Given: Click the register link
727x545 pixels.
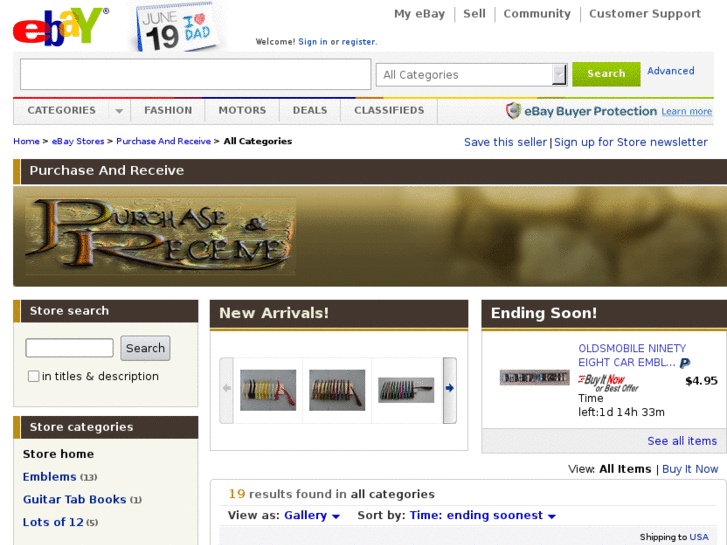Looking at the screenshot, I should click(x=358, y=42).
